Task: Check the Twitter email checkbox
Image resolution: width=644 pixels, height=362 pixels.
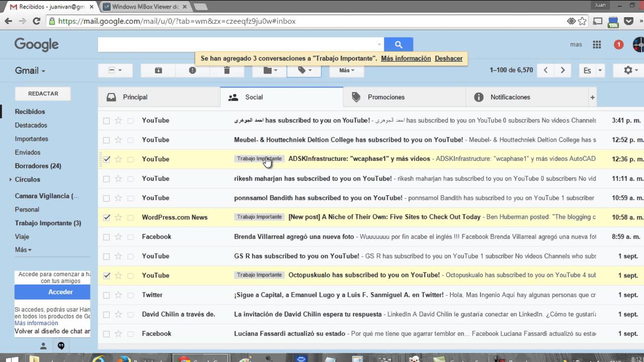Action: click(x=106, y=295)
